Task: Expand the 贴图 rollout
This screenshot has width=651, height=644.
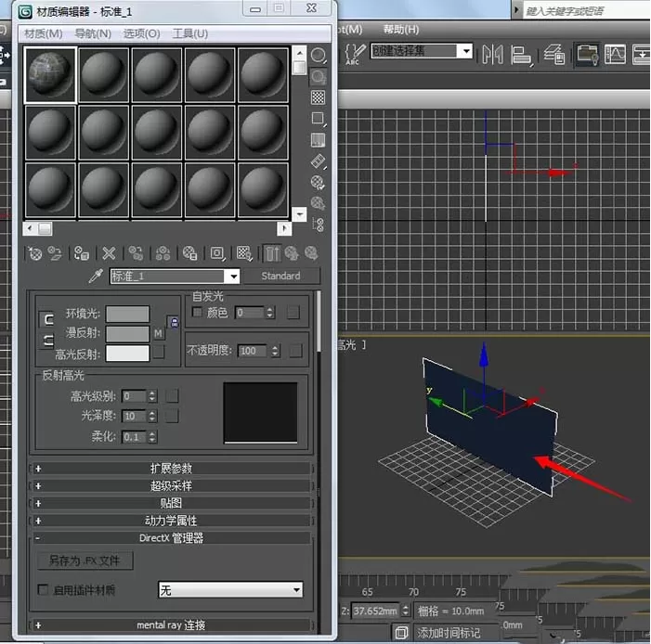Action: pos(171,503)
